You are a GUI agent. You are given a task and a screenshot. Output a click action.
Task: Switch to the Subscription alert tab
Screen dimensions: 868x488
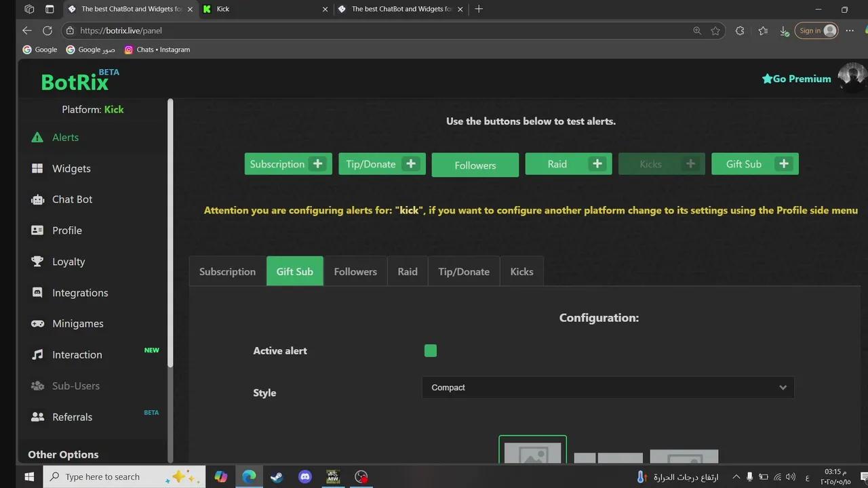[227, 271]
